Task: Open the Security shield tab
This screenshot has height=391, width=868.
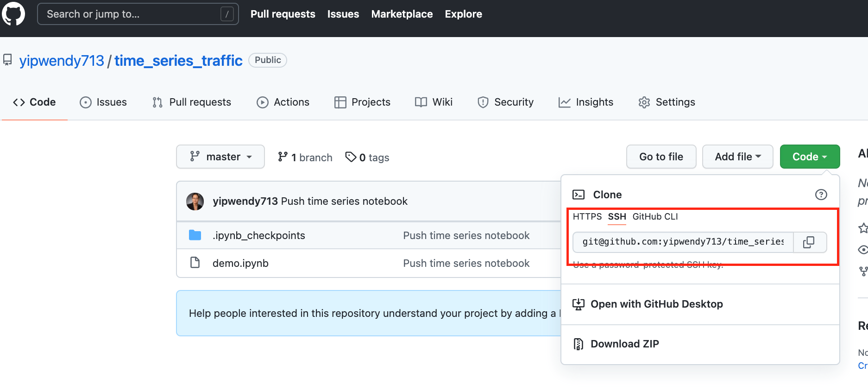Action: pyautogui.click(x=505, y=102)
